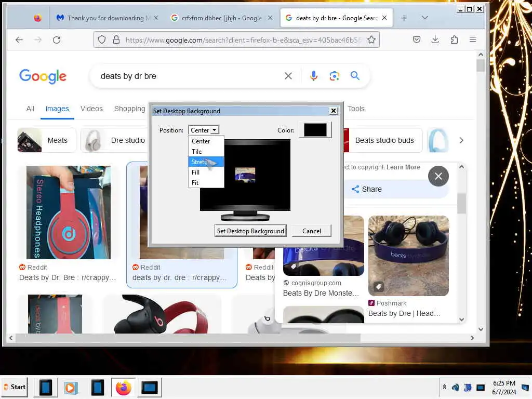Choose Tile from Position list
532x399 pixels.
pos(206,152)
